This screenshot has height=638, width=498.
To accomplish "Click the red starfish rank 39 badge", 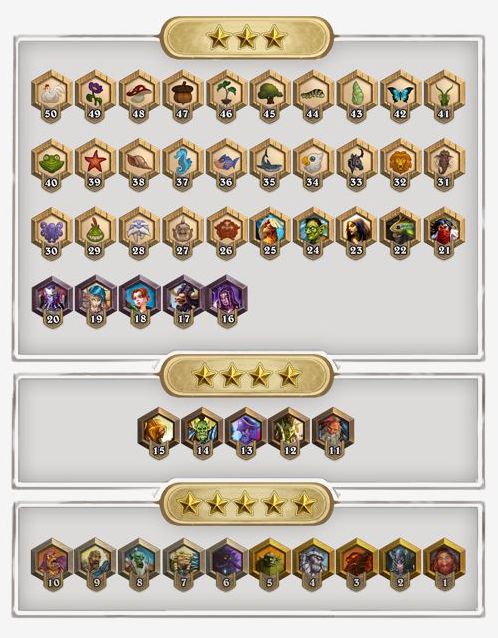I will tap(95, 164).
